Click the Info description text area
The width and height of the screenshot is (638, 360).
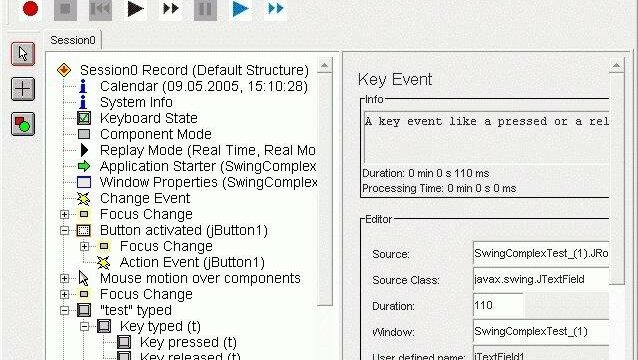tap(487, 136)
